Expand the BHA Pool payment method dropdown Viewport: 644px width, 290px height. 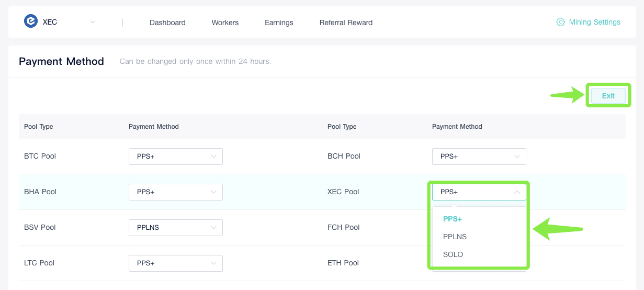click(175, 192)
